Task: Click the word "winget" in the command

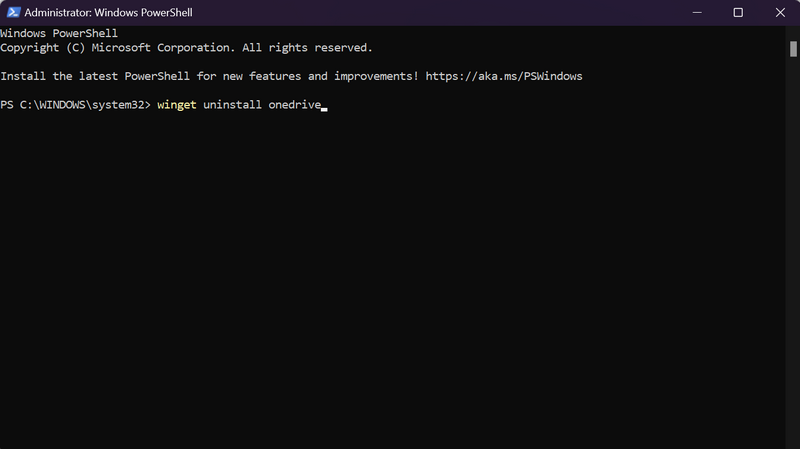Action: (176, 105)
